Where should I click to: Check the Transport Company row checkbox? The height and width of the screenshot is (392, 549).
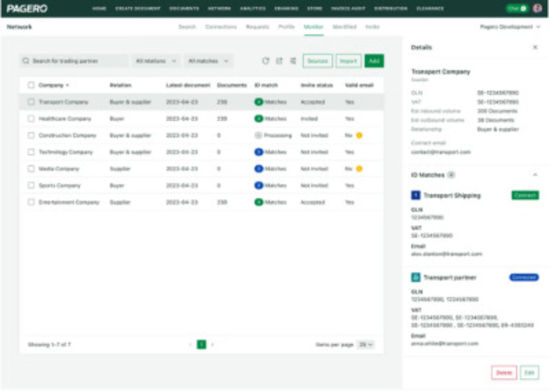31,102
